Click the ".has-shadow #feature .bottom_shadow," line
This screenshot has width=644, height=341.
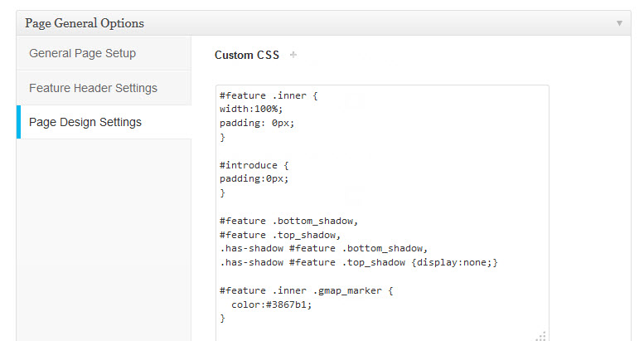(x=323, y=249)
